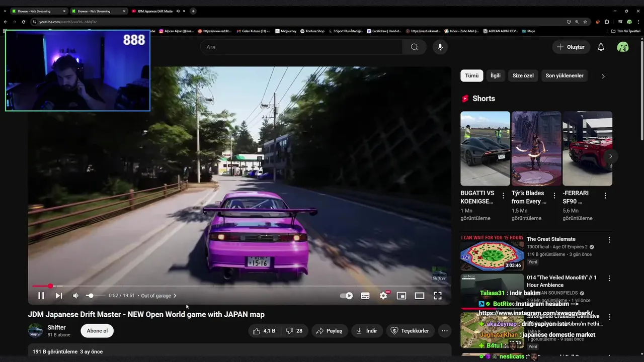Toggle the autoplay switch in the player
The width and height of the screenshot is (644, 362).
click(x=346, y=296)
